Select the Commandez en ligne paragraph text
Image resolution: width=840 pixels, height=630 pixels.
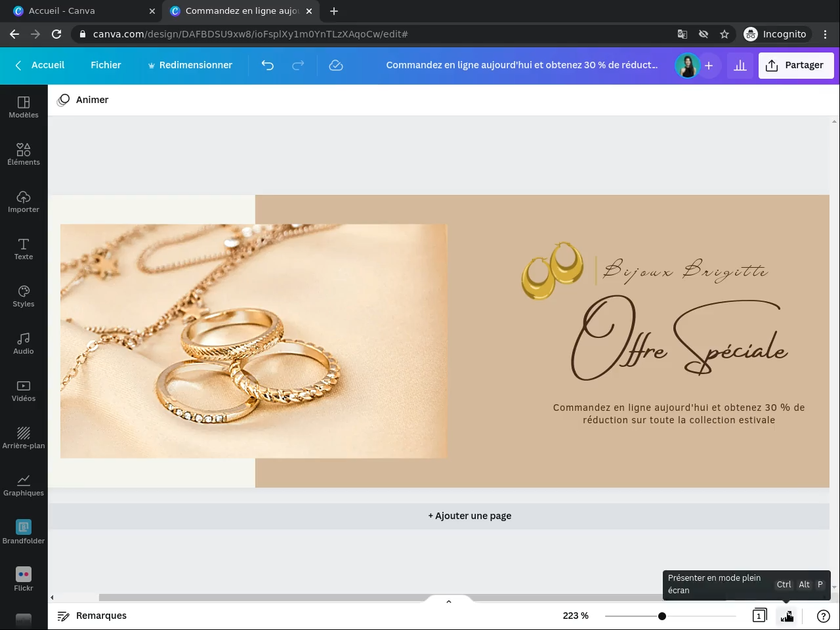[x=679, y=413]
